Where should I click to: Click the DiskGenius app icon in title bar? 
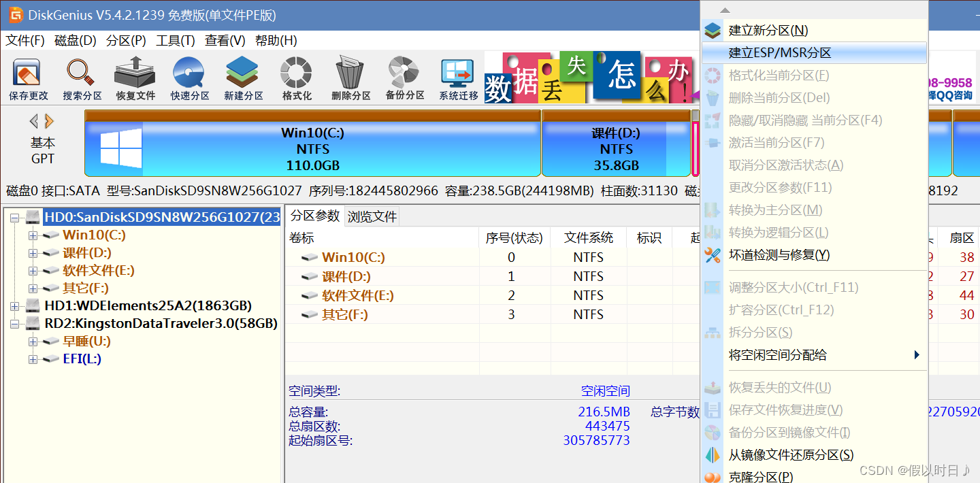(x=16, y=15)
